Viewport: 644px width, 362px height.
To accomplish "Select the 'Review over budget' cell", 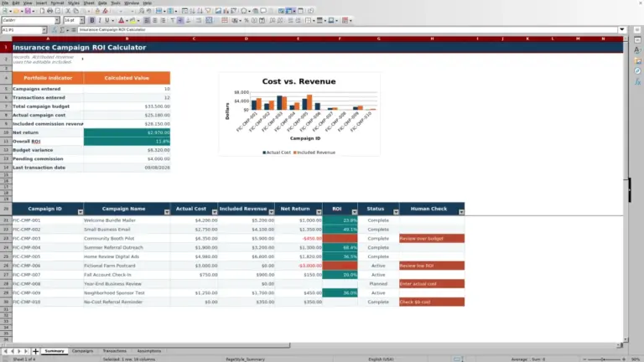I will point(432,239).
